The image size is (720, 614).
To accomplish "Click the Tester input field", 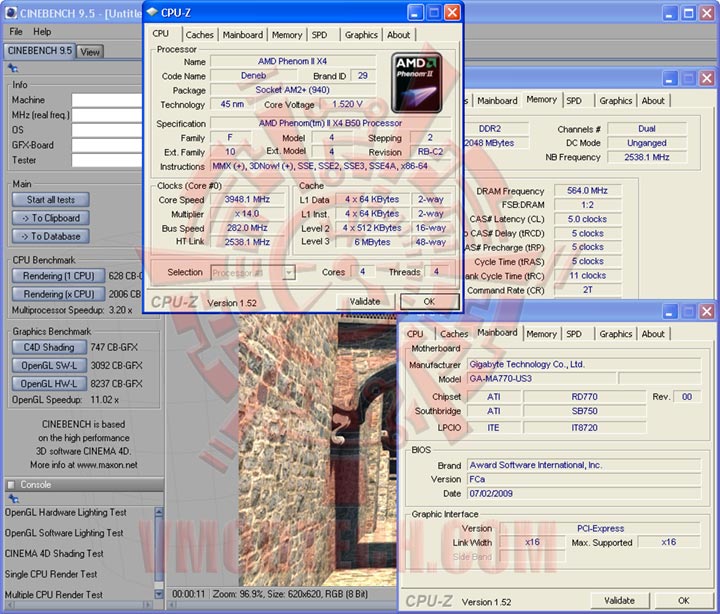I will (107, 160).
